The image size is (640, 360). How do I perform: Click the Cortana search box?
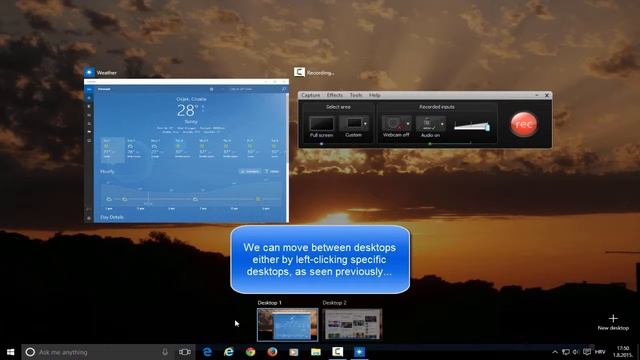[x=98, y=352]
